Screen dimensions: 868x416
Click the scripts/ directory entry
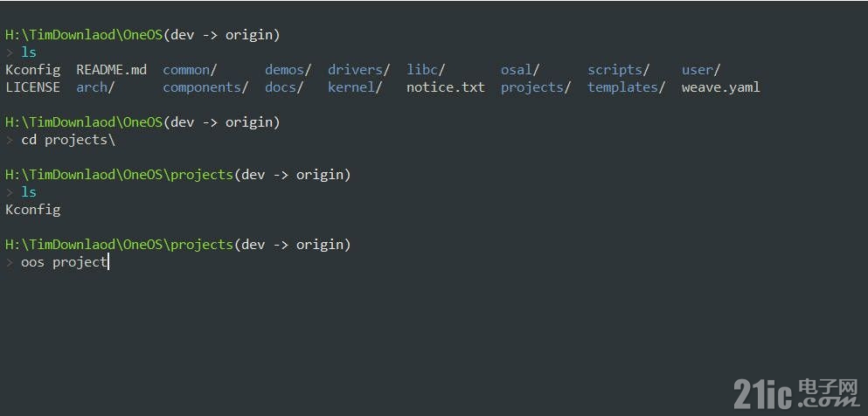coord(618,70)
